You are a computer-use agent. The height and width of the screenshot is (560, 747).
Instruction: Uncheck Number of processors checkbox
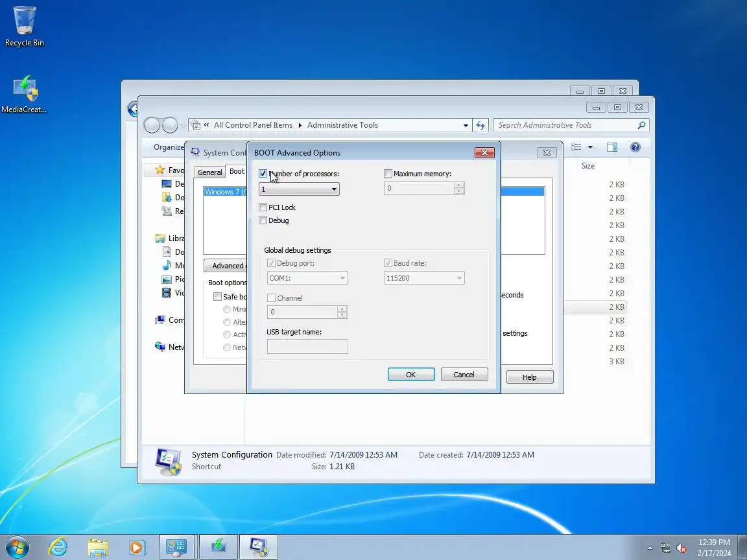pos(263,174)
